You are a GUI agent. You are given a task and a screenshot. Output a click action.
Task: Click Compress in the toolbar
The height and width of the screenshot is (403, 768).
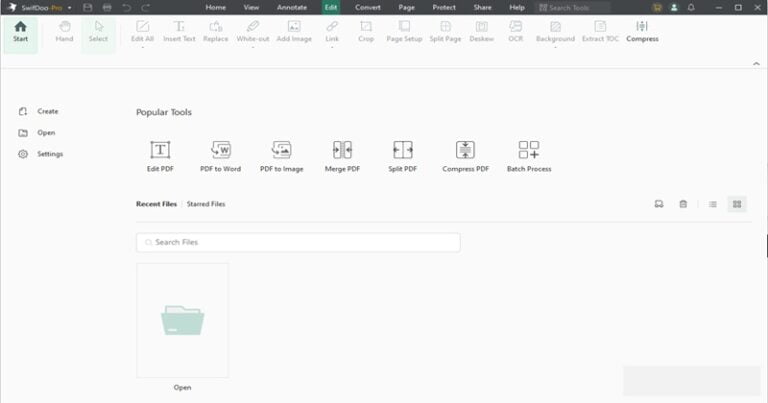tap(642, 31)
